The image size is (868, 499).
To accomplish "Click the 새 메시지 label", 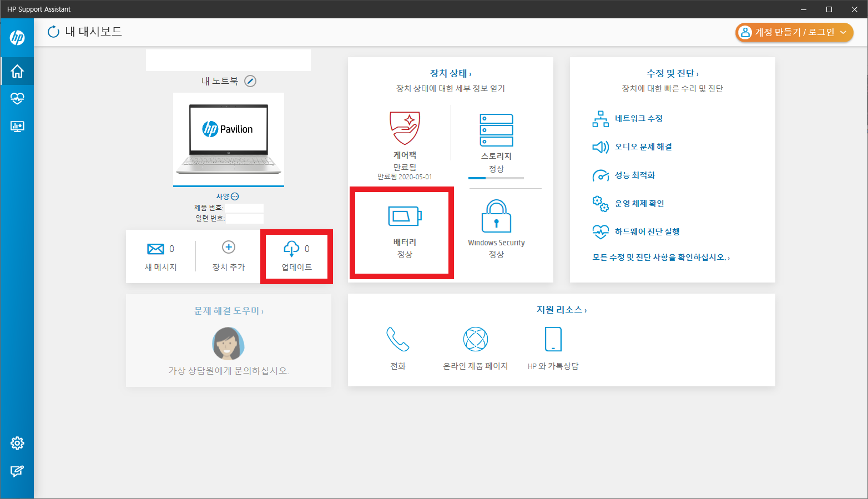I will pyautogui.click(x=160, y=267).
